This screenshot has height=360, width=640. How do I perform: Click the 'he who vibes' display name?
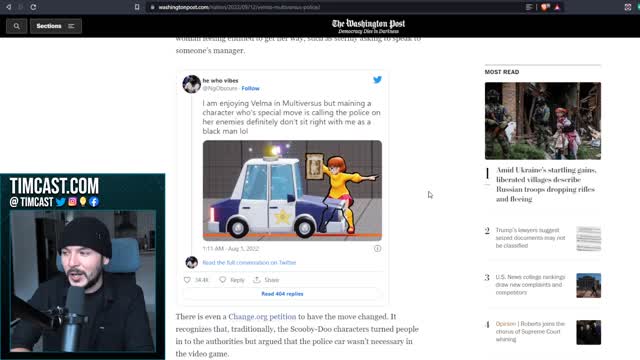coord(220,81)
